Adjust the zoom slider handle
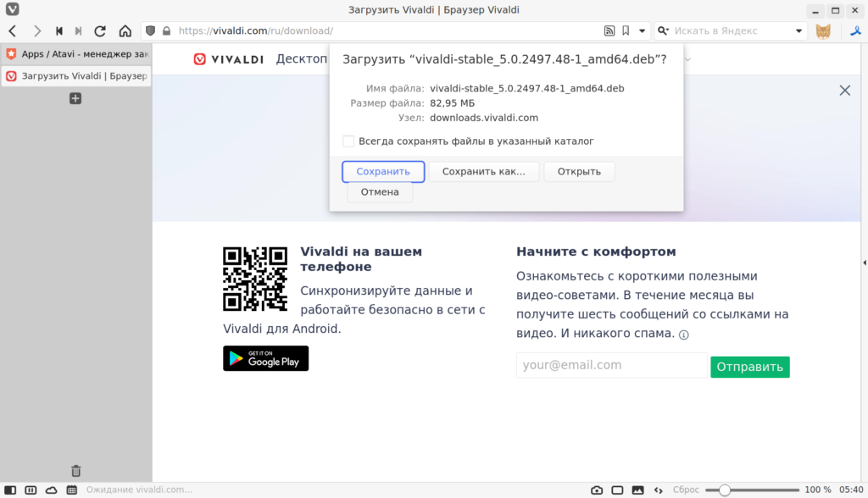The width and height of the screenshot is (868, 498). coord(724,490)
